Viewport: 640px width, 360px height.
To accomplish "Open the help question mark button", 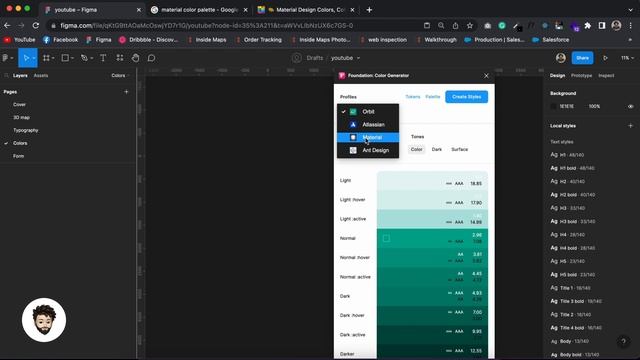I will pos(623,341).
